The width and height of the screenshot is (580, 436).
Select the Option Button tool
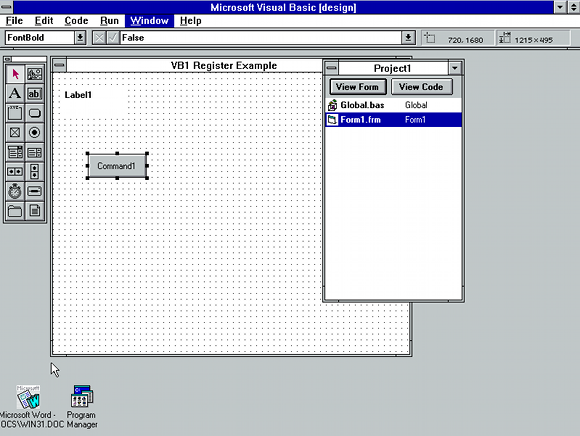(35, 132)
